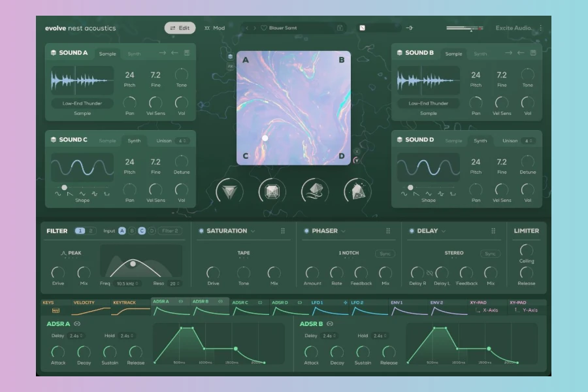The height and width of the screenshot is (392, 588).
Task: Select Sound A Synth tab
Action: click(x=134, y=54)
